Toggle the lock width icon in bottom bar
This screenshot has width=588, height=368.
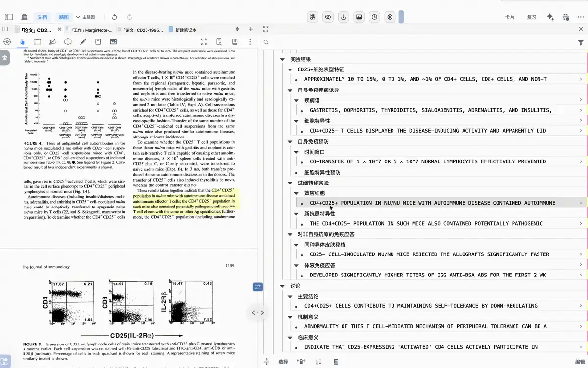point(301,362)
